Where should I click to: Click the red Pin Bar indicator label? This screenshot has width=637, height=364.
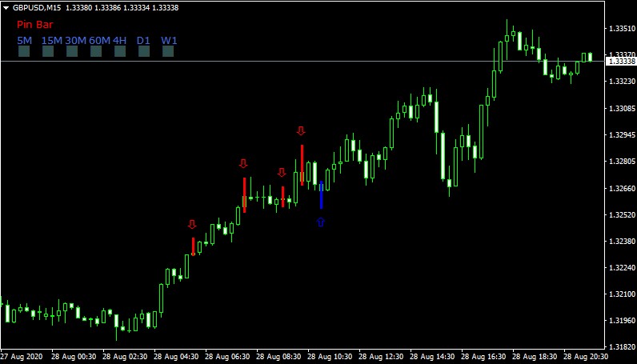click(x=34, y=24)
